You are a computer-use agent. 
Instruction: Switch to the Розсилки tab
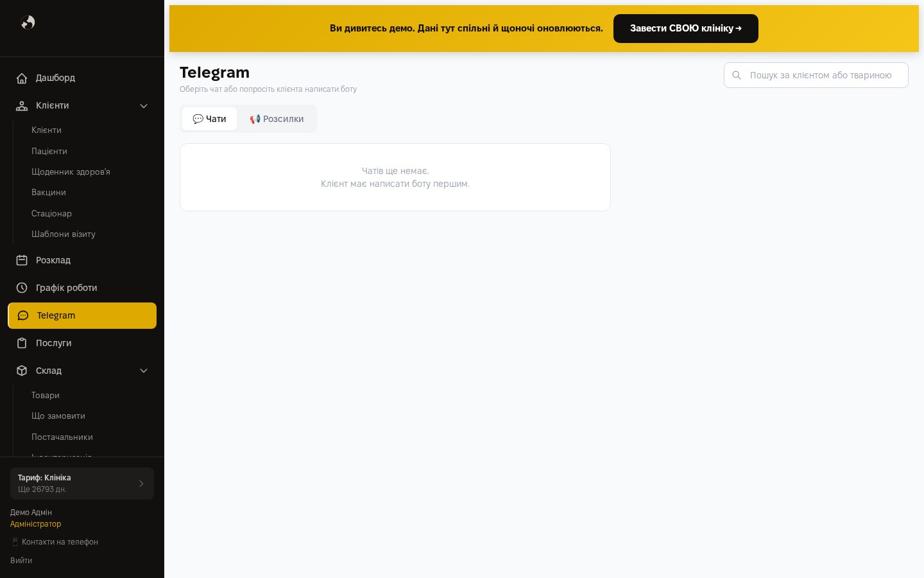click(x=277, y=119)
